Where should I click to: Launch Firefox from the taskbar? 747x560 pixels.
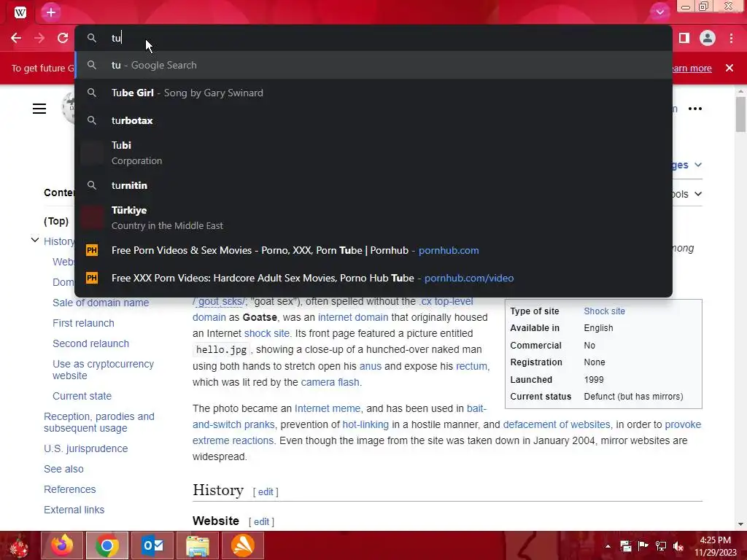63,545
